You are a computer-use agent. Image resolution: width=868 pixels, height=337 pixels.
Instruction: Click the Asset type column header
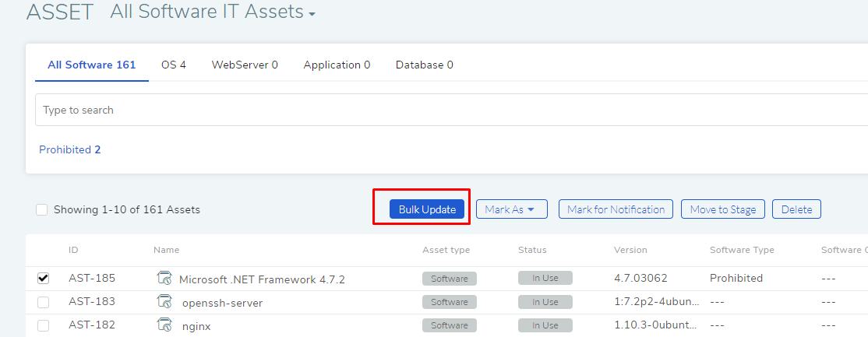click(x=446, y=250)
